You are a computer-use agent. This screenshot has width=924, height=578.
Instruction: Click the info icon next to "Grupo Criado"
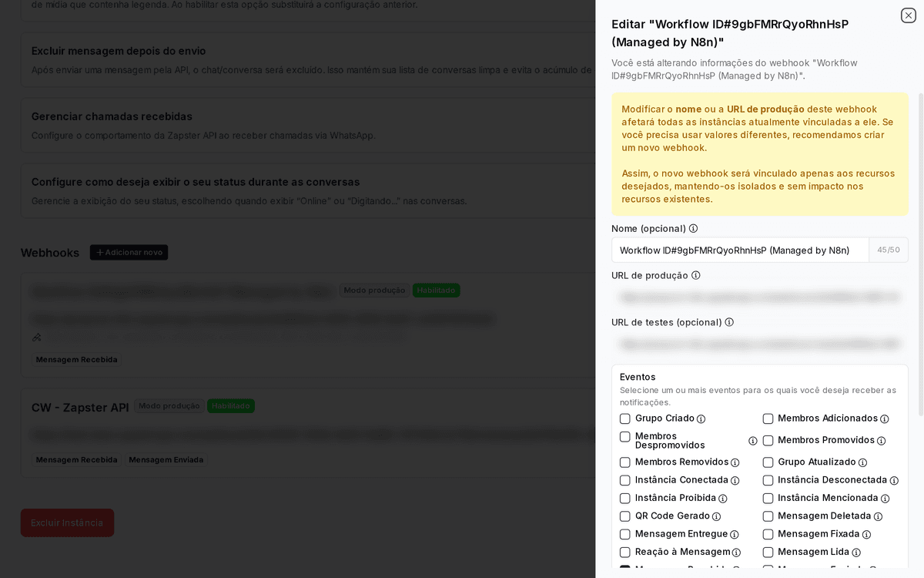702,418
